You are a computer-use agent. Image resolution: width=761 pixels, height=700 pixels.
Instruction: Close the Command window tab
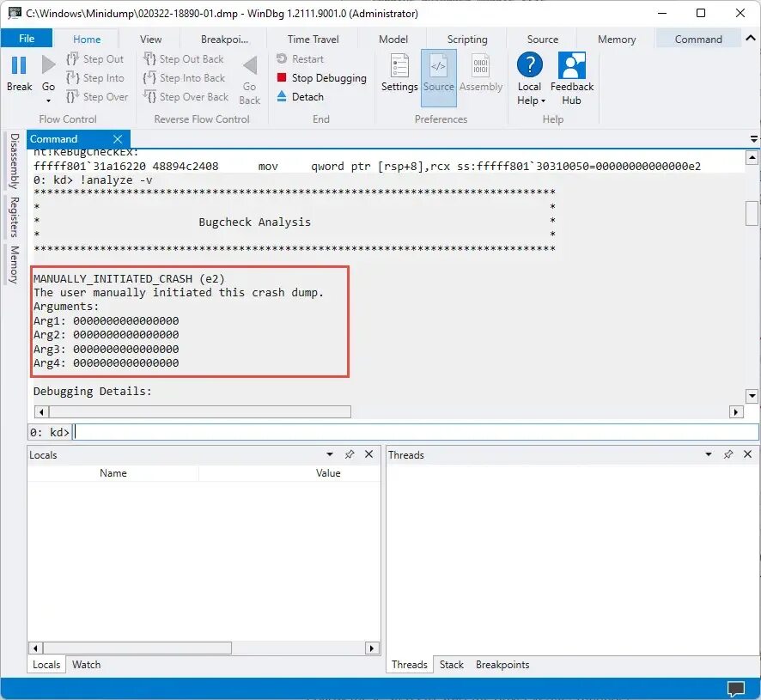pyautogui.click(x=118, y=139)
